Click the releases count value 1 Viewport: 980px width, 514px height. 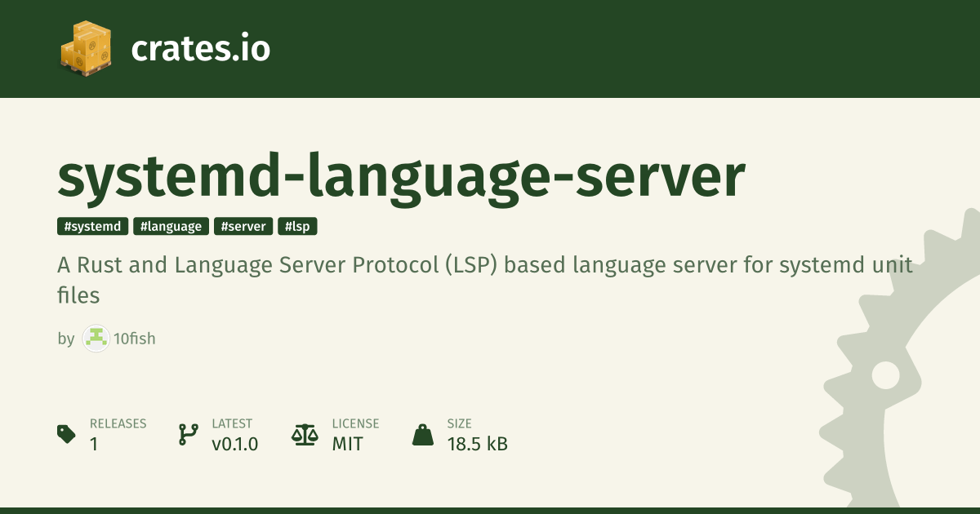point(94,445)
